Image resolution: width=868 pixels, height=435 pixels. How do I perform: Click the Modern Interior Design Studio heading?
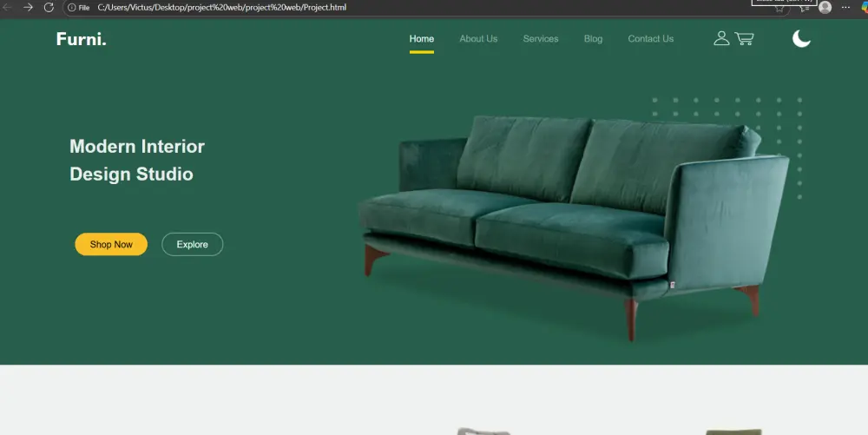click(137, 160)
